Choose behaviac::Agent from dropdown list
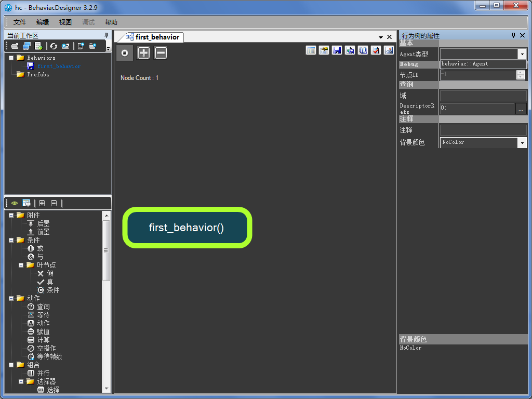This screenshot has width=532, height=399. pyautogui.click(x=483, y=64)
